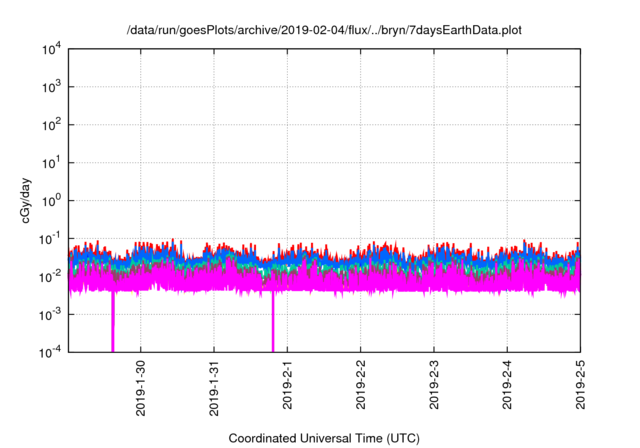Image resolution: width=640 pixels, height=448 pixels.
Task: Click the 2019-1-31 date label
Action: pos(214,388)
